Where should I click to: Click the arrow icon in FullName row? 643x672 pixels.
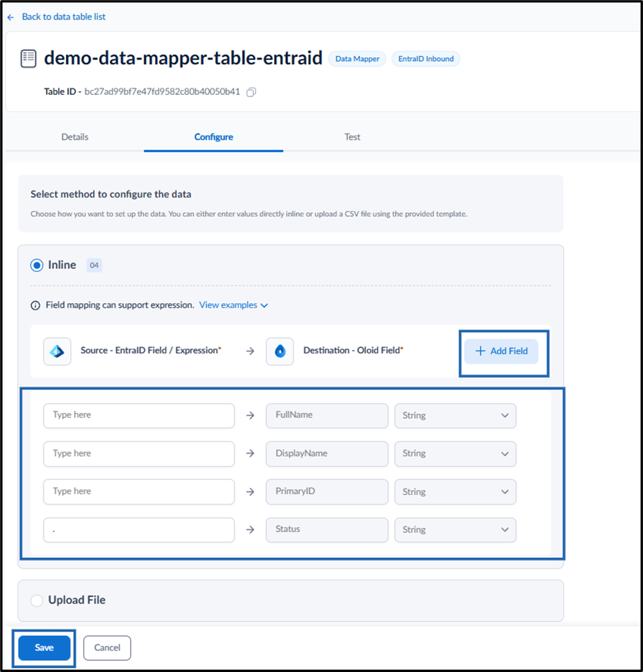point(250,415)
